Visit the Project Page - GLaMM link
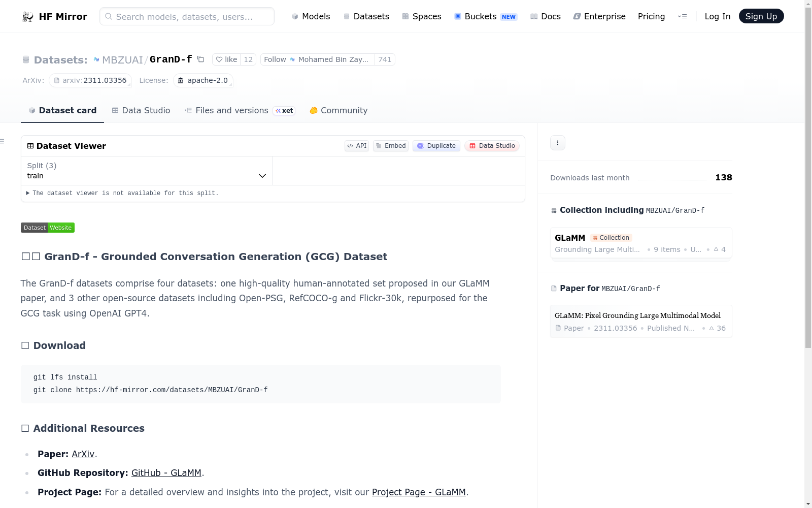Screen dimensions: 812x508 419,492
